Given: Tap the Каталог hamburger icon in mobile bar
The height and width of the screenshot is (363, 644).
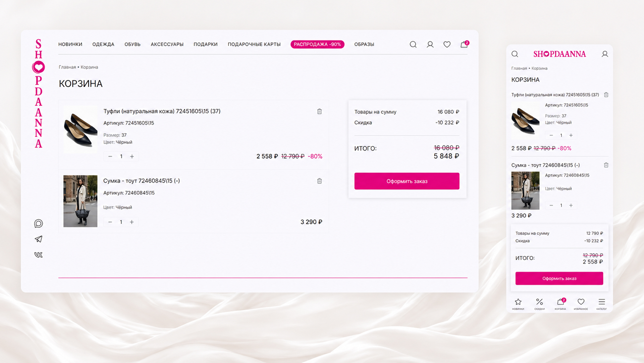Looking at the screenshot, I should 602,302.
